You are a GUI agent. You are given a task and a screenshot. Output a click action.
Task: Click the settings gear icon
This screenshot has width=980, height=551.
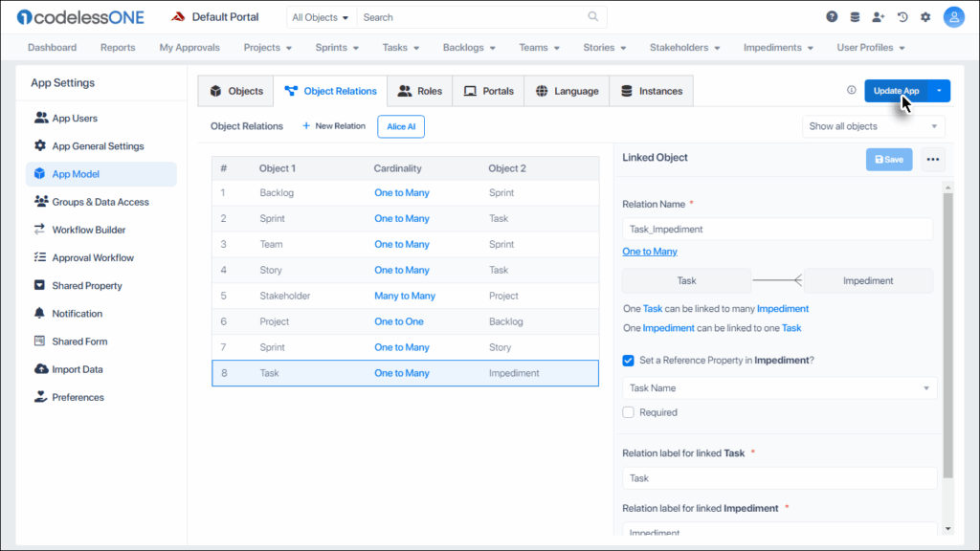[925, 17]
